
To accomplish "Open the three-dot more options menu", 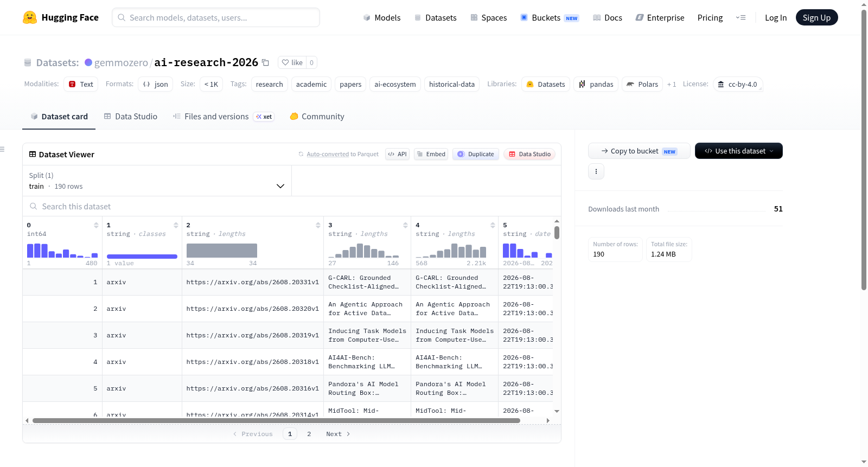I will click(596, 171).
